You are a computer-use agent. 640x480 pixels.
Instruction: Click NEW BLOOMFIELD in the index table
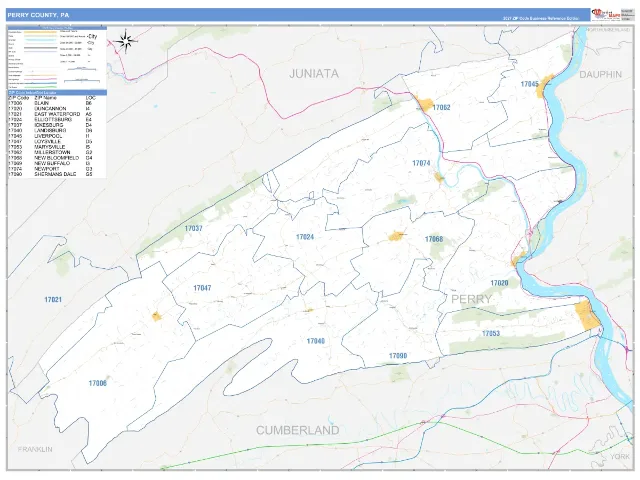coord(57,158)
